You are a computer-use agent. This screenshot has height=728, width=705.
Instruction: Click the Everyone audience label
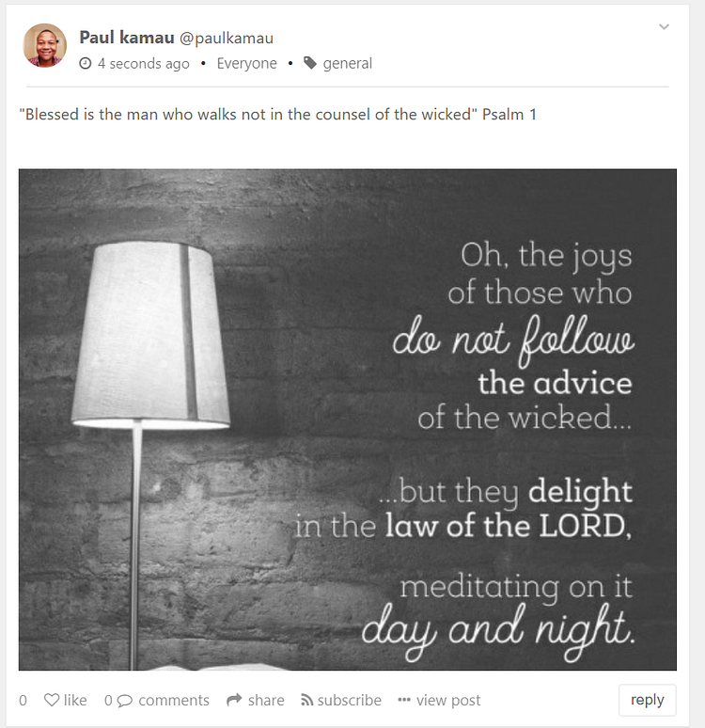click(x=246, y=64)
